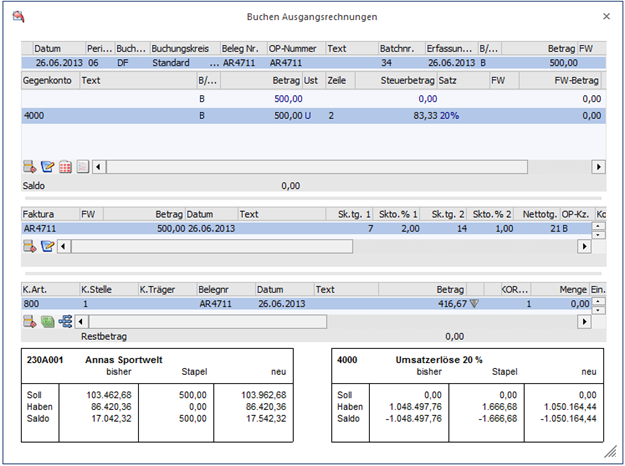Close the Buchen Ausgangsrechnungen window
Viewport: 625px width, 466px height.
pyautogui.click(x=605, y=17)
